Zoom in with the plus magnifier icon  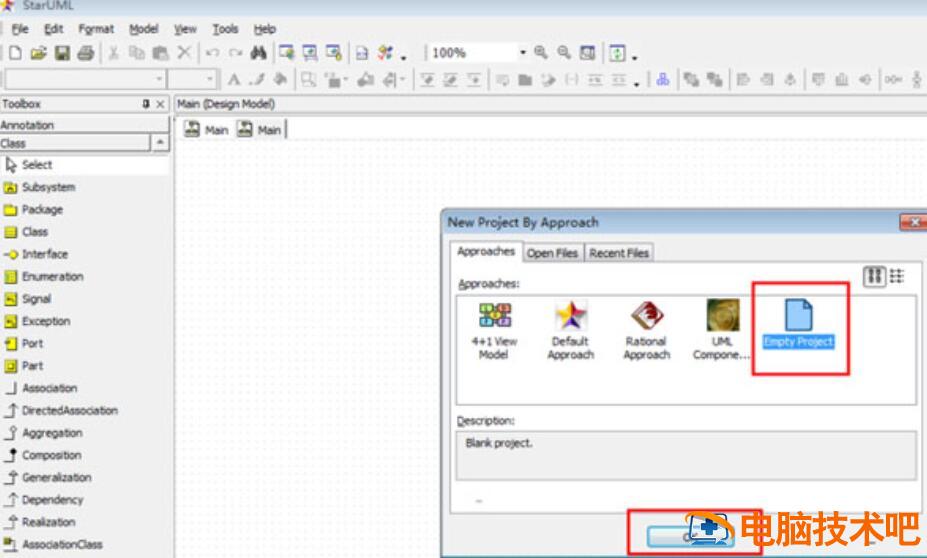click(x=541, y=53)
